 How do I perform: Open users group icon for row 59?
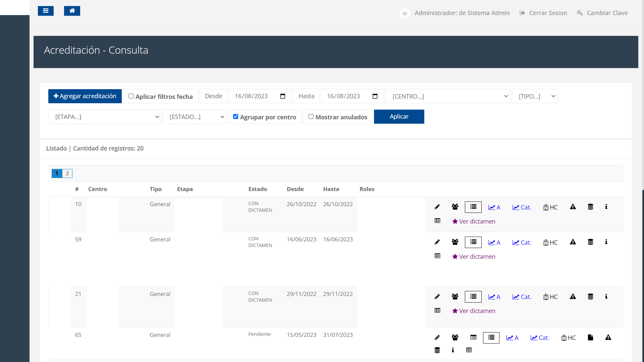pyautogui.click(x=455, y=242)
